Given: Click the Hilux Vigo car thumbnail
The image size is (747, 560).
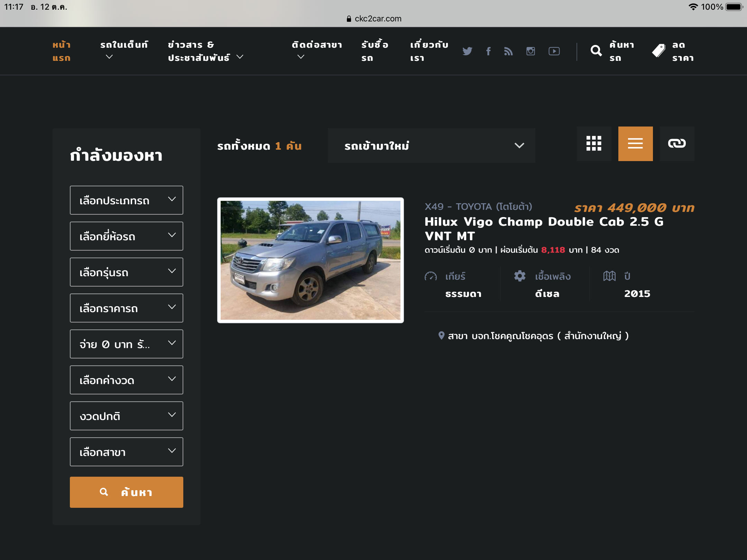Looking at the screenshot, I should (310, 260).
